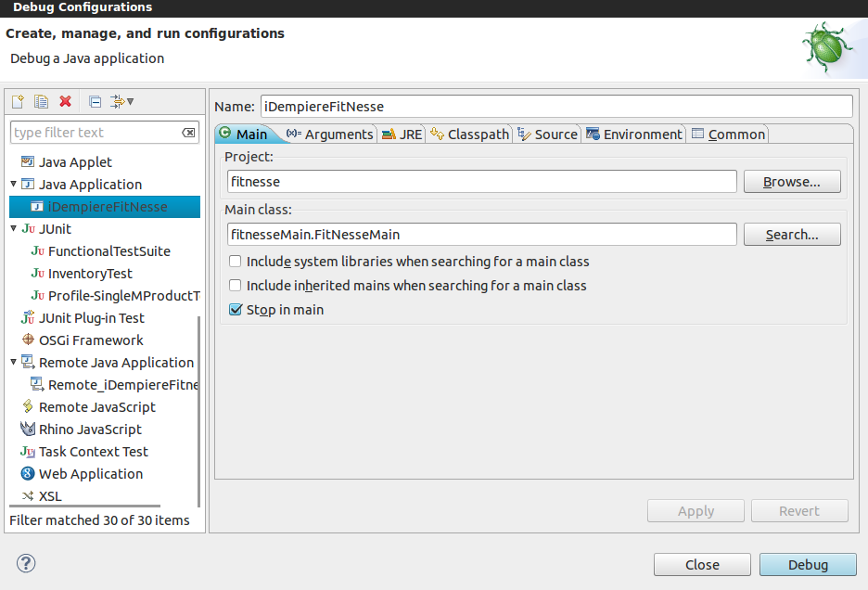Open the Classpath tab
The width and height of the screenshot is (868, 590).
[470, 135]
